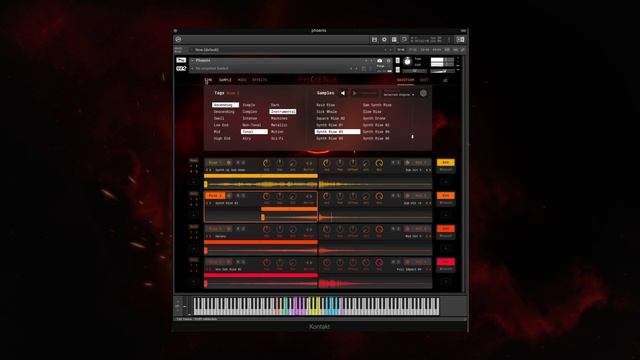This screenshot has width=640, height=360.
Task: Toggle the panel icon at the header's far right
Action: 460,40
